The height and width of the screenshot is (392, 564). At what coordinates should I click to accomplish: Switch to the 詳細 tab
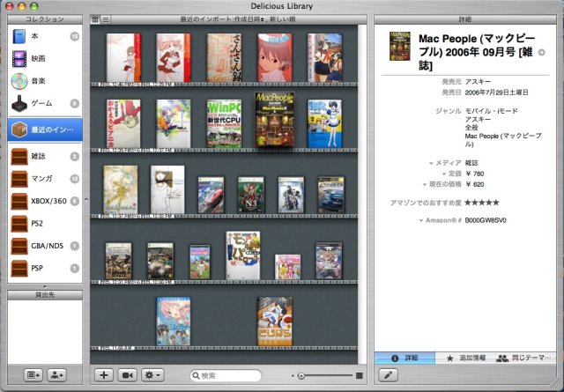point(404,359)
